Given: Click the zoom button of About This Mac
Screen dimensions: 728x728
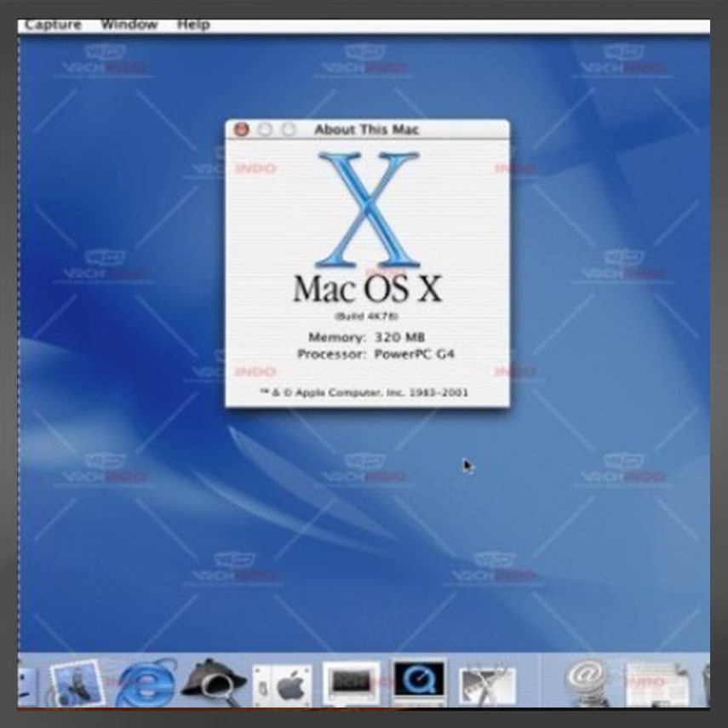Looking at the screenshot, I should (288, 129).
